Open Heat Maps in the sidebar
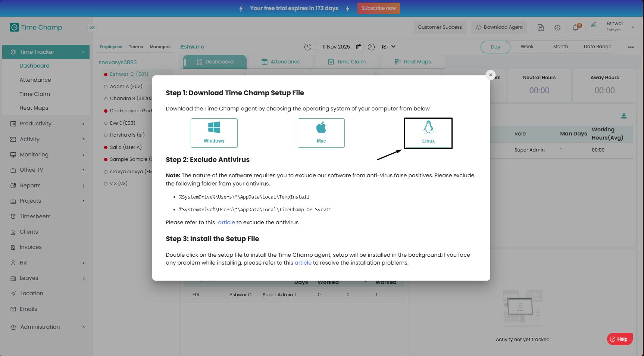 tap(34, 108)
